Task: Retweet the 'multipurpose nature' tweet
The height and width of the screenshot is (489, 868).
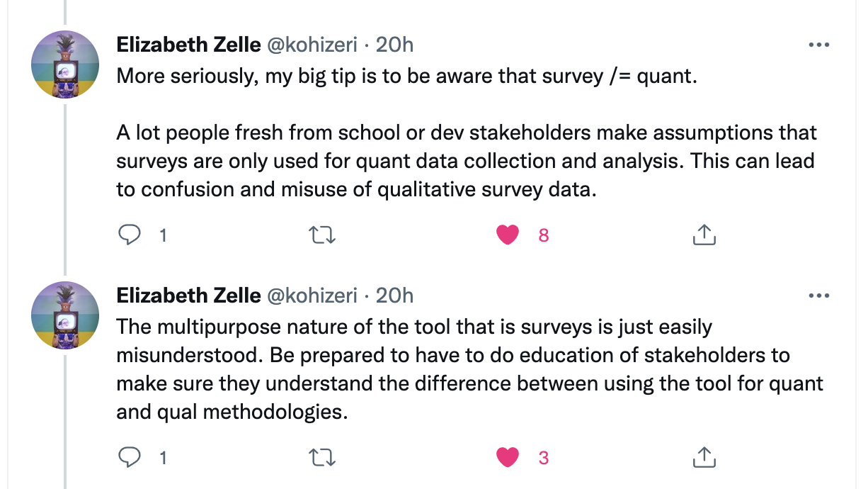Action: tap(324, 458)
